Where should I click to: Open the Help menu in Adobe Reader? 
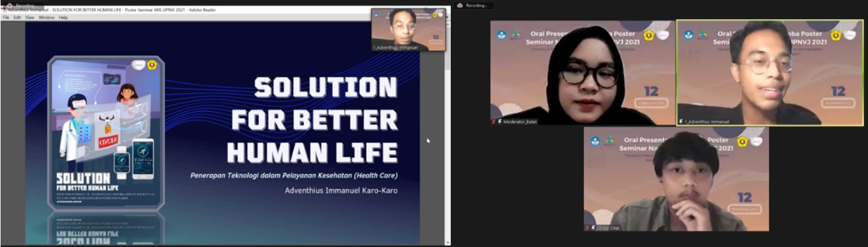(x=63, y=17)
